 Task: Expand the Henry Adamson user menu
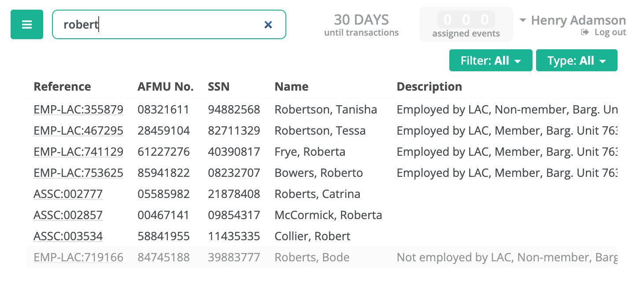[x=573, y=20]
